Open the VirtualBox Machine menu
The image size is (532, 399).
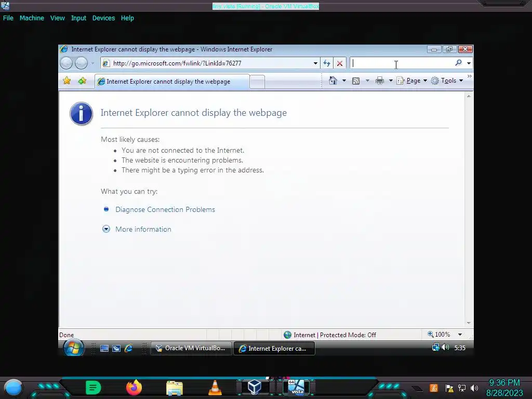tap(32, 18)
